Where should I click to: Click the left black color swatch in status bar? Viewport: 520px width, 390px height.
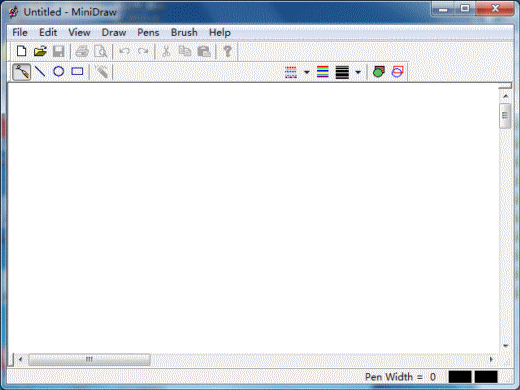pyautogui.click(x=460, y=377)
